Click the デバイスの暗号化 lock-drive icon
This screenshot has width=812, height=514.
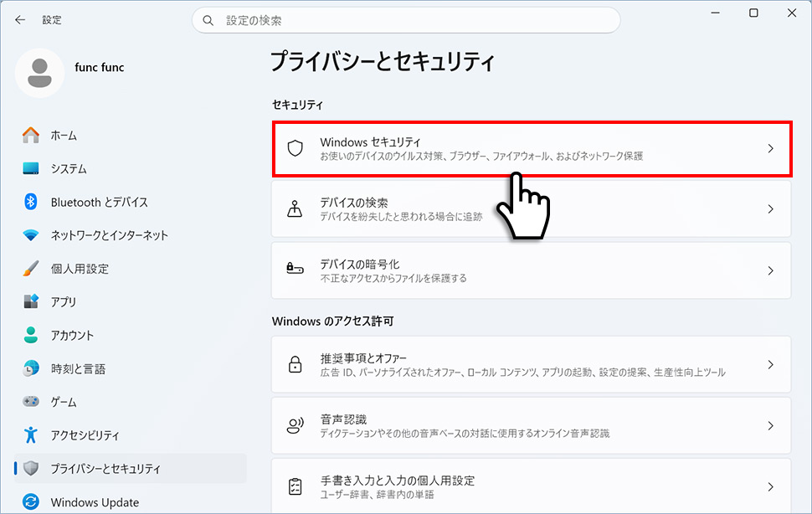pos(296,268)
